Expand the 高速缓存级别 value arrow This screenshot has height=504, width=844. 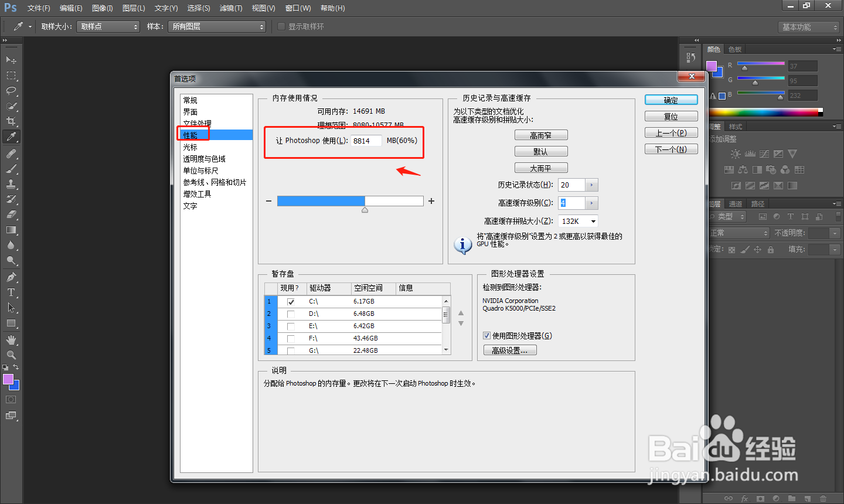pos(591,203)
